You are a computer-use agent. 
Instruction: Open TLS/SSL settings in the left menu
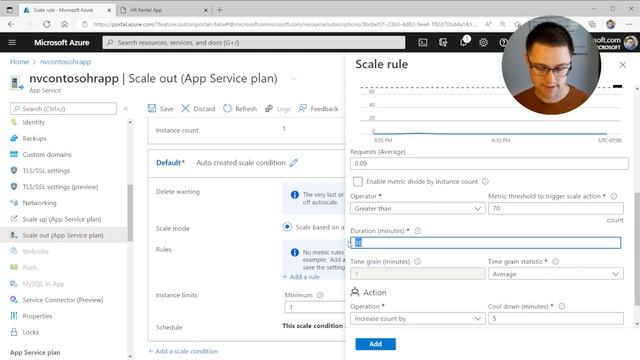(x=46, y=171)
